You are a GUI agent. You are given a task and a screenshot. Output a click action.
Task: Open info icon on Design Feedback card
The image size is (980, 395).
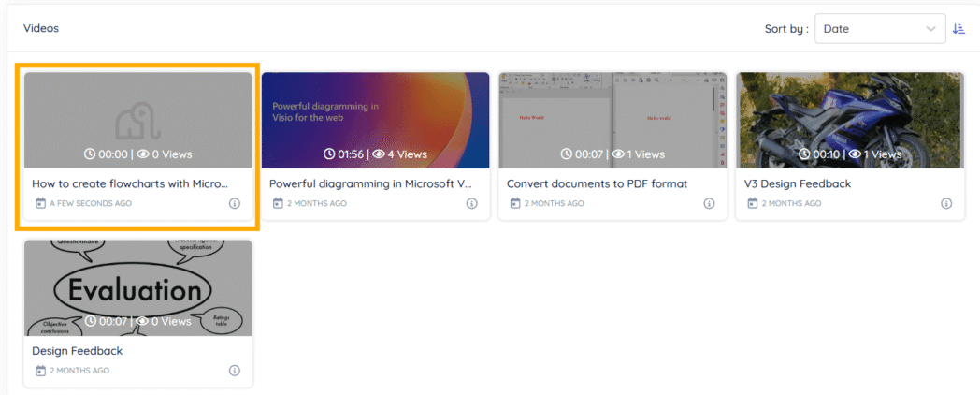[x=235, y=371]
